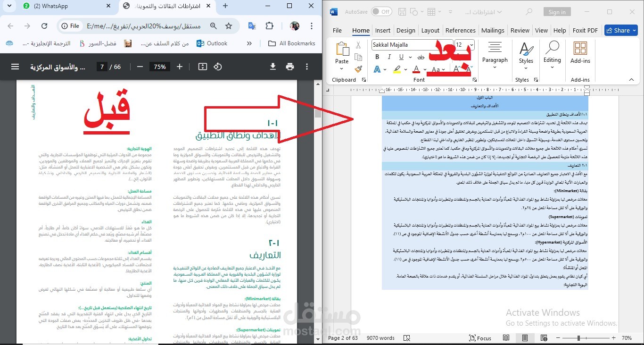Click the proofing errors icon in status bar
This screenshot has width=644, height=345.
(x=407, y=338)
